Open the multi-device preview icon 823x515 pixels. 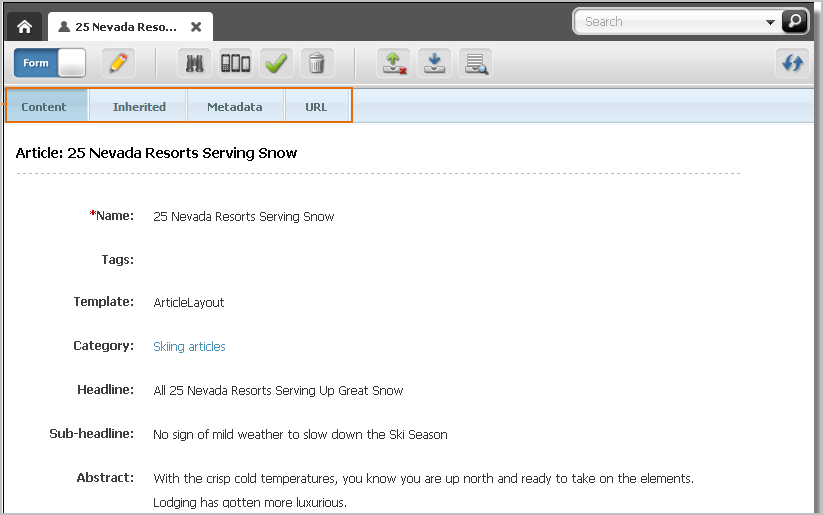pos(235,64)
